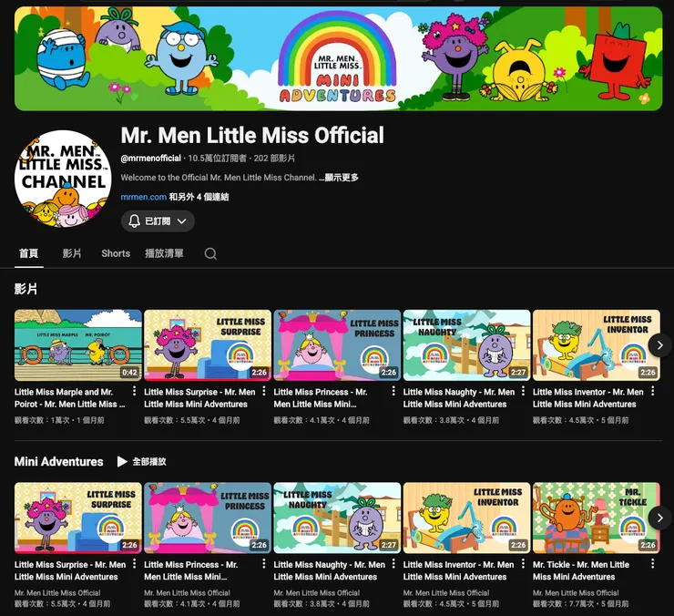Open Little Miss Inventor thumbnail in 影片 row
The height and width of the screenshot is (616, 674).
[597, 345]
